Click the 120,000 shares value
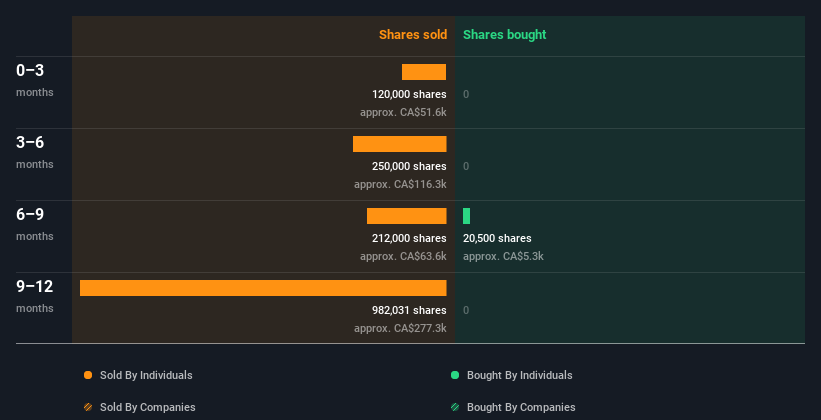 [x=409, y=94]
